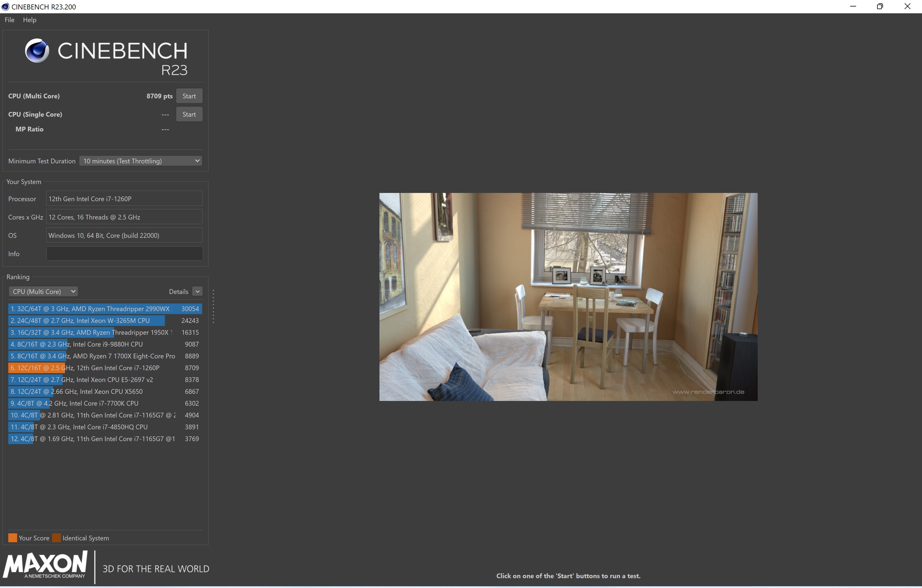This screenshot has height=588, width=922.
Task: Open the Minimum Test Duration dropdown
Action: pos(141,161)
